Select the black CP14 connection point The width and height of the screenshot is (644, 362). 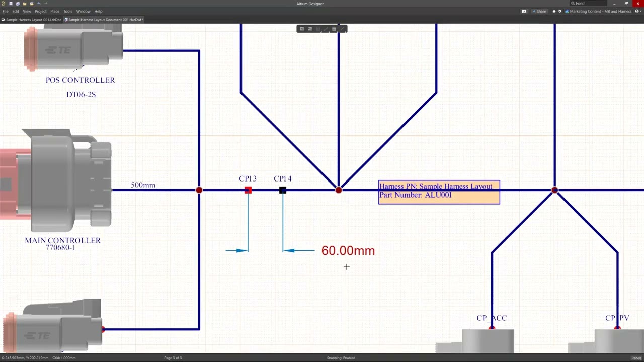point(283,190)
